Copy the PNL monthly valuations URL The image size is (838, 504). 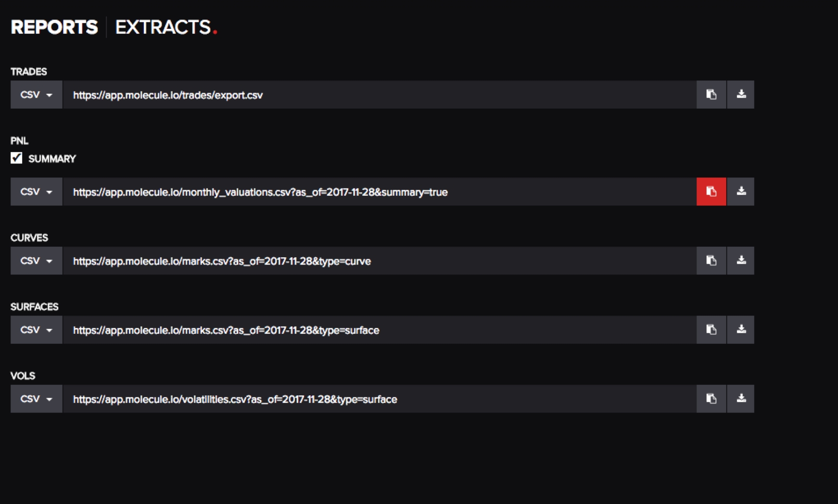pyautogui.click(x=711, y=192)
